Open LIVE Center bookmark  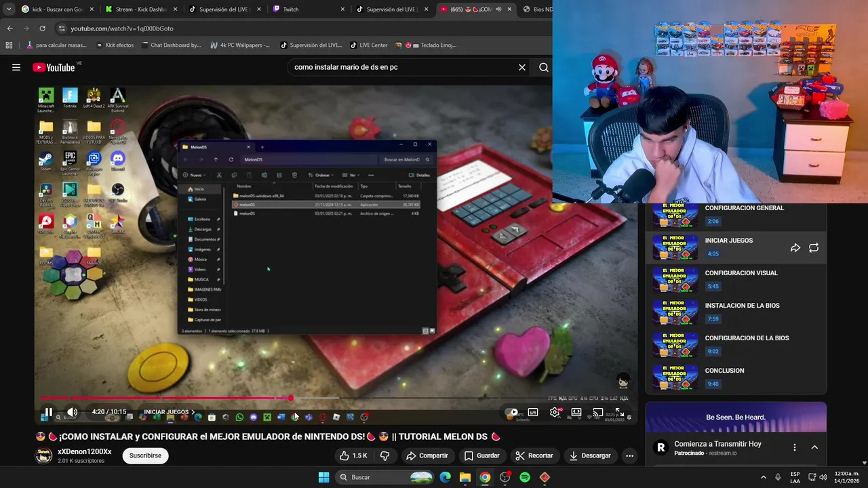[x=369, y=45]
